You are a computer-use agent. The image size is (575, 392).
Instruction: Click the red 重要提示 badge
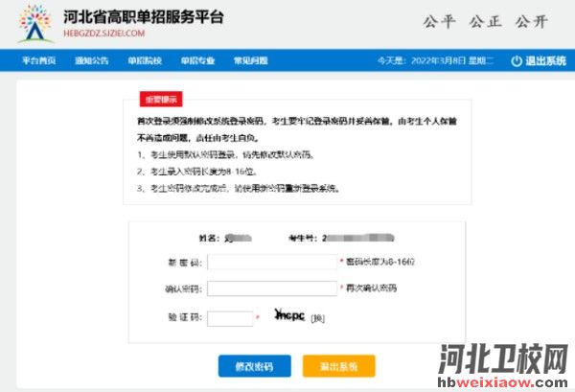coord(159,99)
